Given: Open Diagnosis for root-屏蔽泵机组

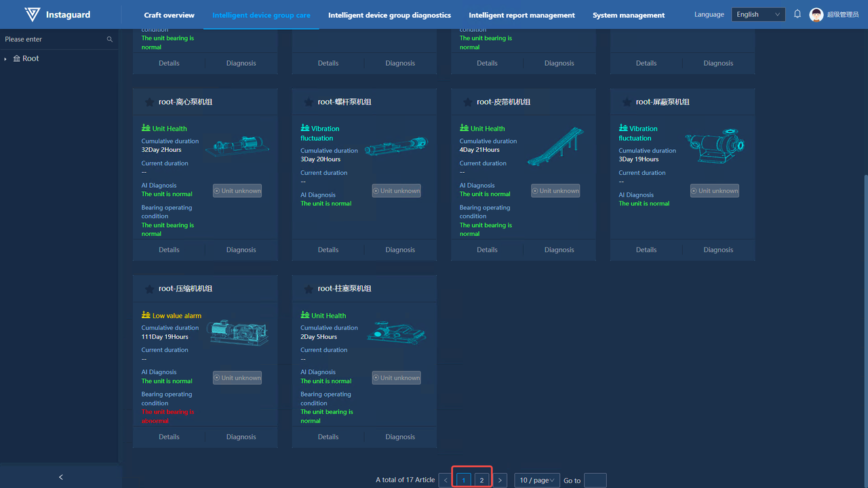Looking at the screenshot, I should tap(718, 249).
